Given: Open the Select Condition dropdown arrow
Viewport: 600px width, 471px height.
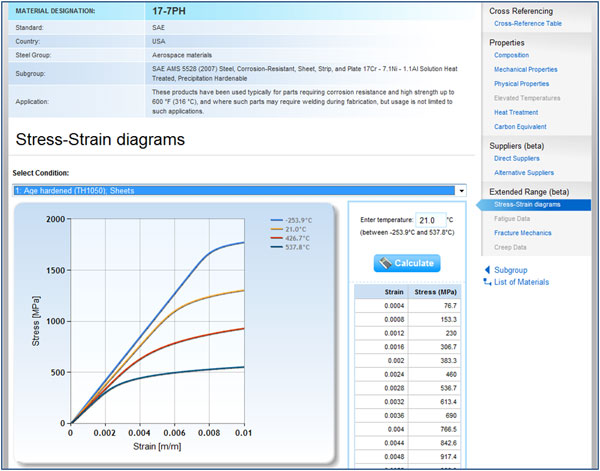Looking at the screenshot, I should click(461, 190).
